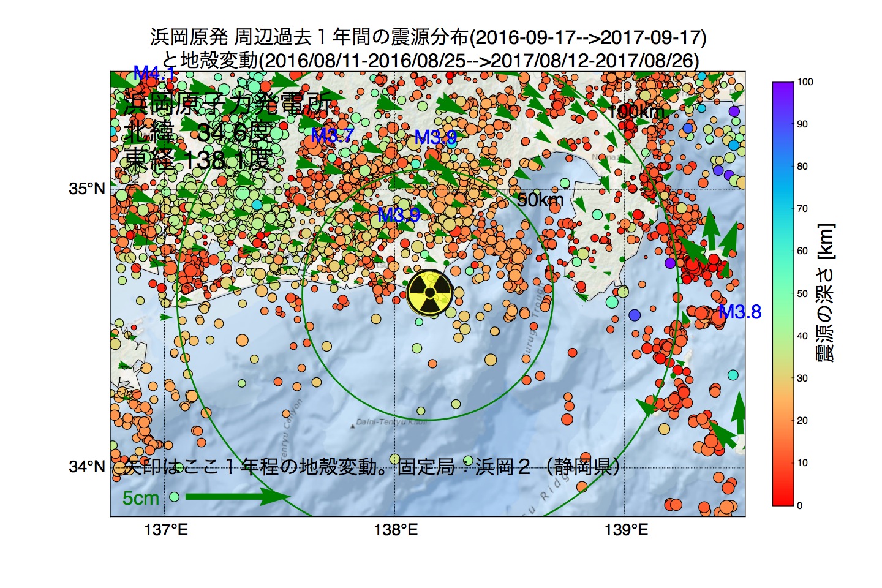Image resolution: width=882 pixels, height=588 pixels.
Task: Click the 34°N latitude axis label
Action: point(86,467)
